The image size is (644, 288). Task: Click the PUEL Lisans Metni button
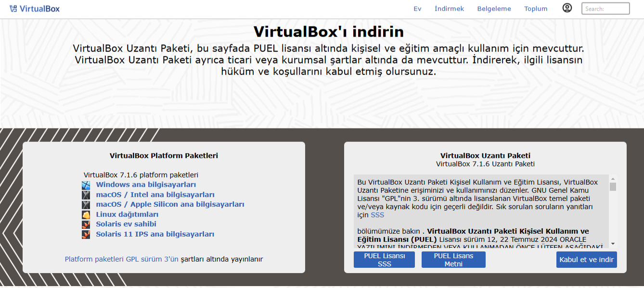(x=453, y=260)
